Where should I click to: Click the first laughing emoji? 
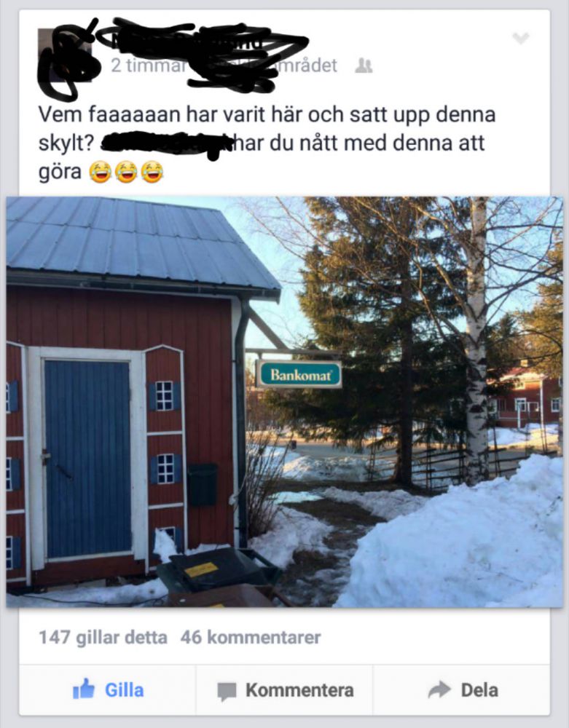click(x=101, y=171)
